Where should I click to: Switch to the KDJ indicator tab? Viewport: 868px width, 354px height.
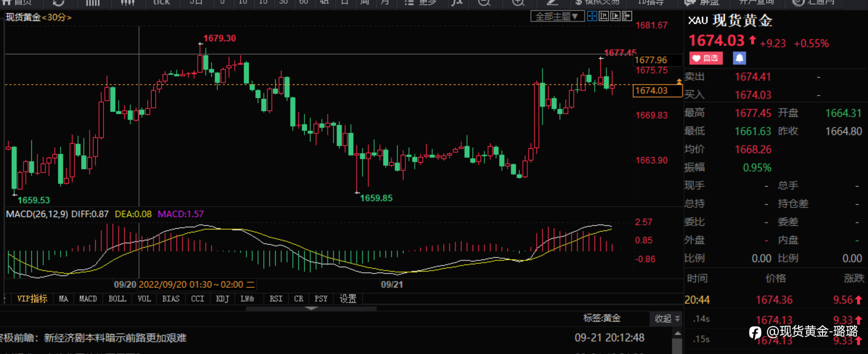(x=223, y=299)
